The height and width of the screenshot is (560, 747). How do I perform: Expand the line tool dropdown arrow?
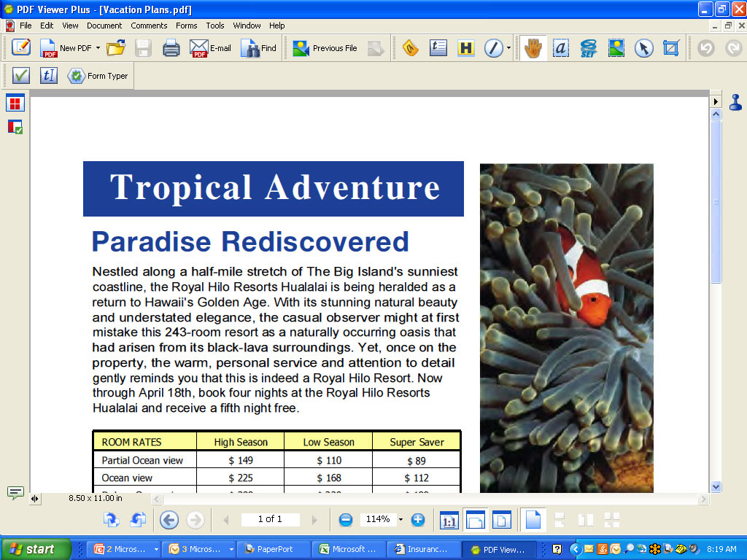[x=508, y=48]
